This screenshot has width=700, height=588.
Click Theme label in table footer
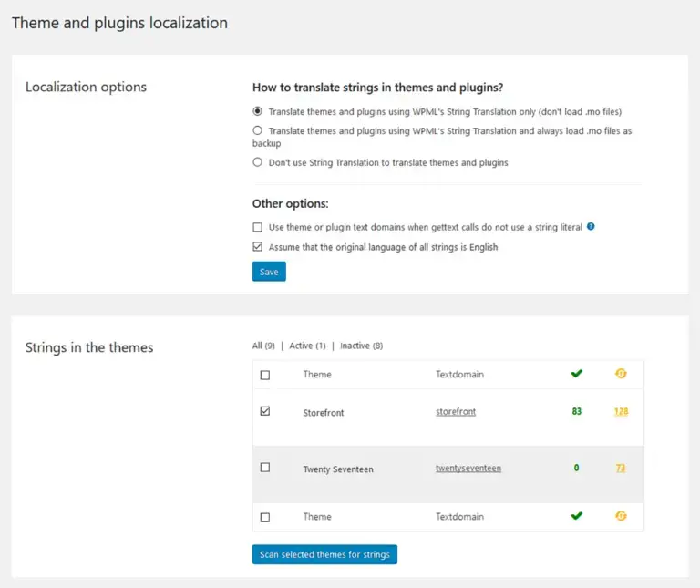pos(317,517)
